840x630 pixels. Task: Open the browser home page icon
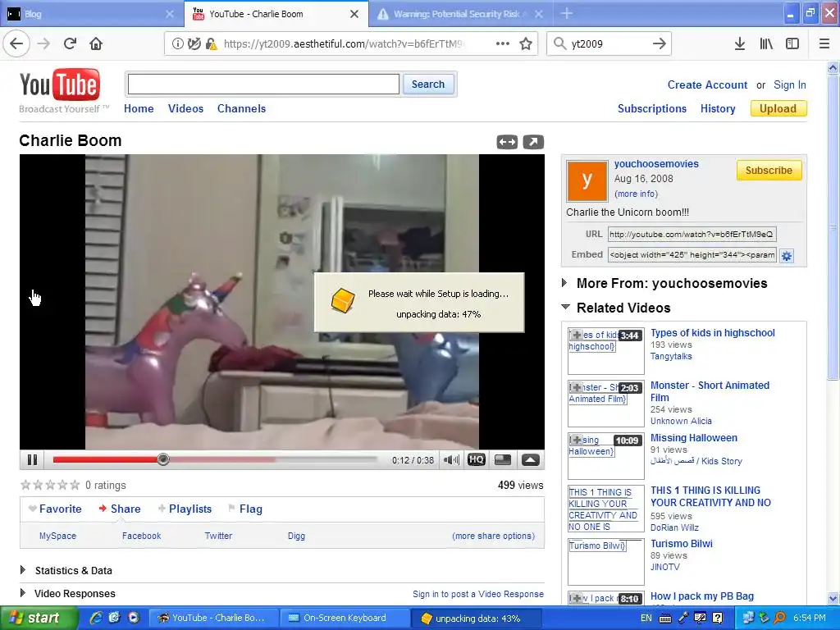tap(96, 44)
